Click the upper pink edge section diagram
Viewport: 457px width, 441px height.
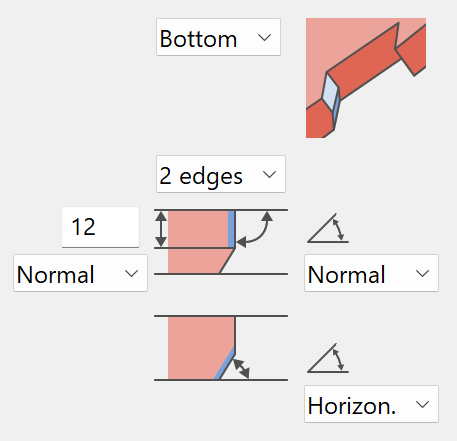coord(221,242)
